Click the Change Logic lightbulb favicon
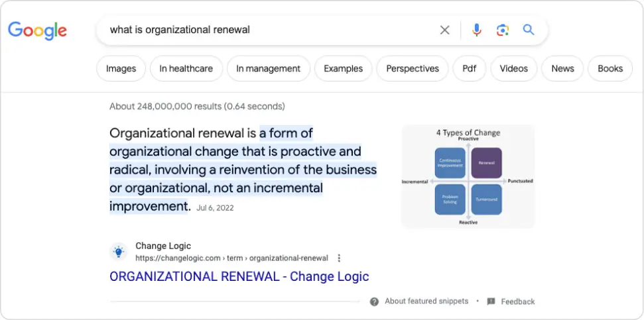This screenshot has width=644, height=320. [x=119, y=252]
